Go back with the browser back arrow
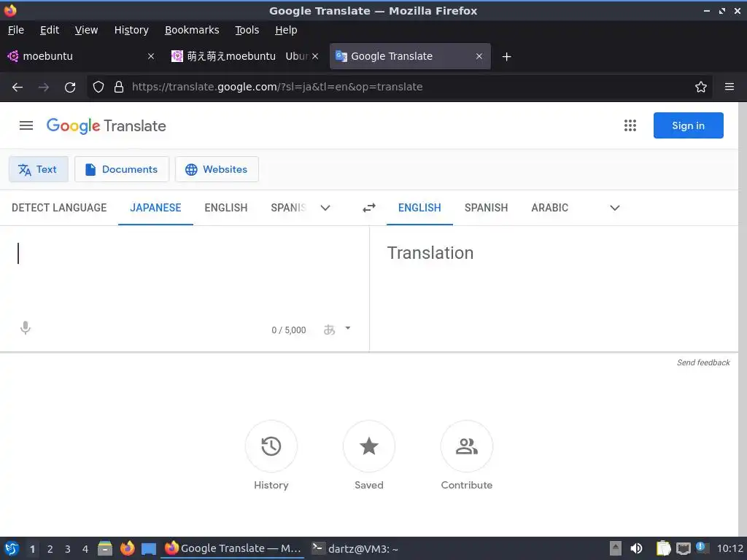The image size is (747, 560). point(18,87)
